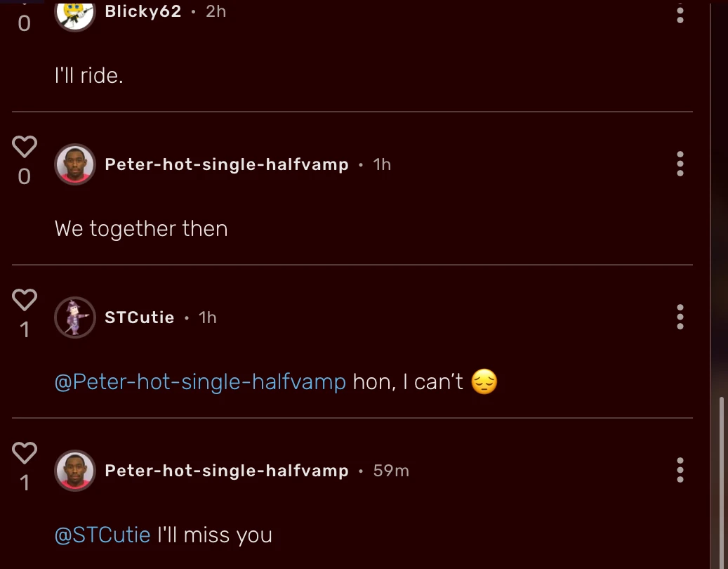View avatar next to the "I'll miss you" comment
The image size is (728, 569).
click(x=74, y=471)
